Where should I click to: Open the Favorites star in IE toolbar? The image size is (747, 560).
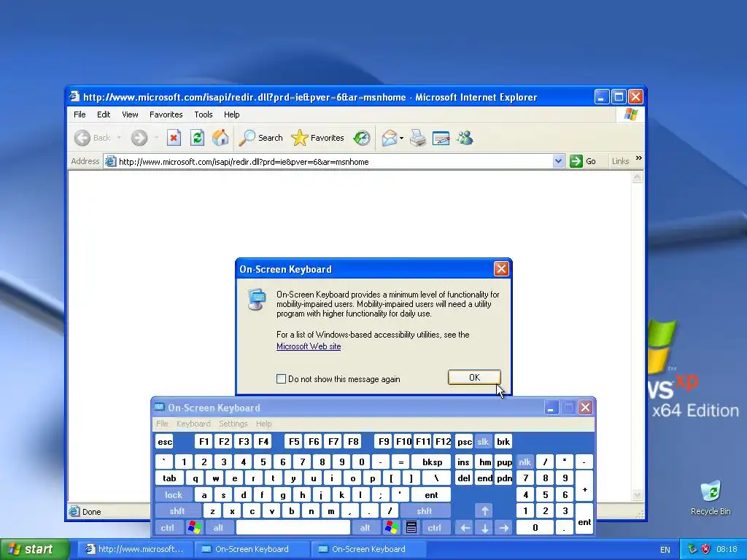point(300,138)
